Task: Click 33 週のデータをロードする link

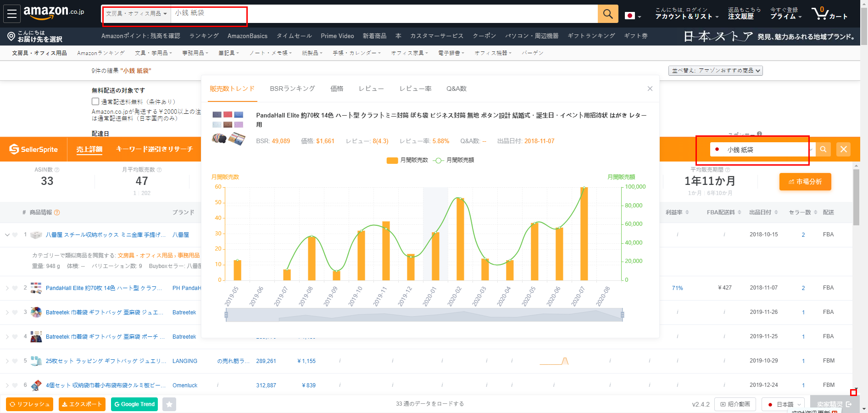Action: click(x=430, y=404)
